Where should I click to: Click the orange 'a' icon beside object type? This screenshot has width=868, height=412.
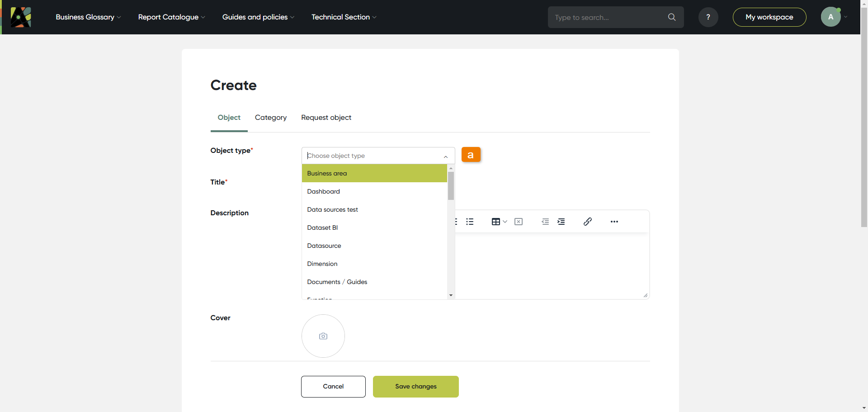tap(471, 155)
